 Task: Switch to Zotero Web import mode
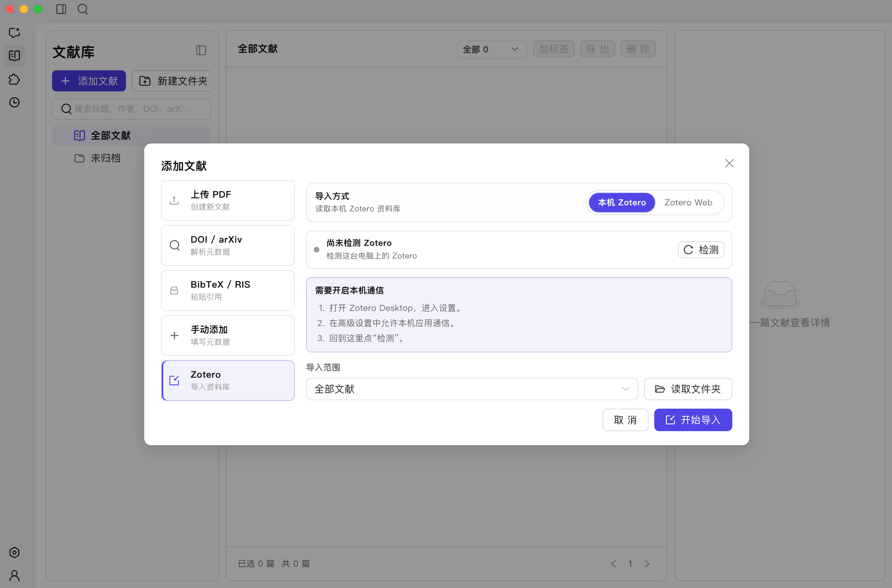[x=688, y=203]
